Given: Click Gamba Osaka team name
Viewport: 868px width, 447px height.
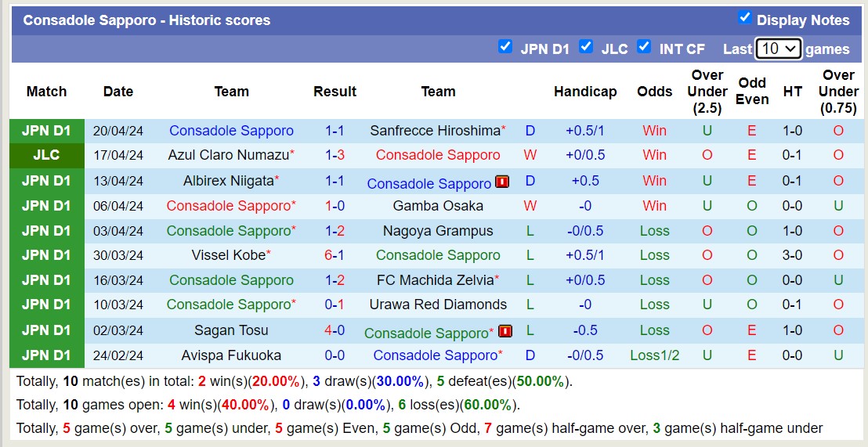Looking at the screenshot, I should pyautogui.click(x=438, y=206).
